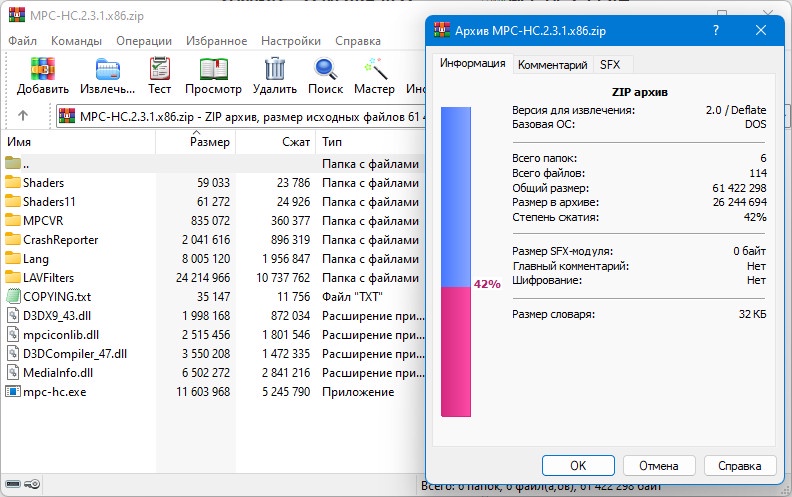Select the LAVFilters folder name
The image size is (792, 497).
pyautogui.click(x=48, y=278)
